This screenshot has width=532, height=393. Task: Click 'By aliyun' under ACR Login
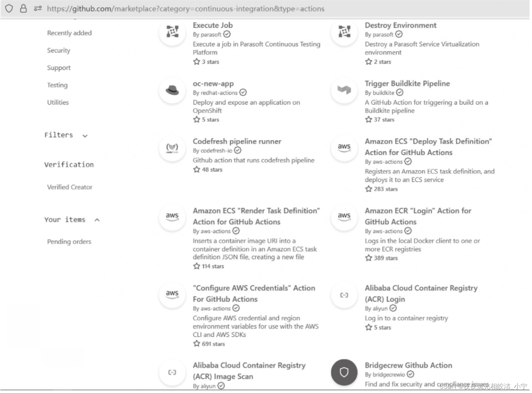pyautogui.click(x=376, y=309)
